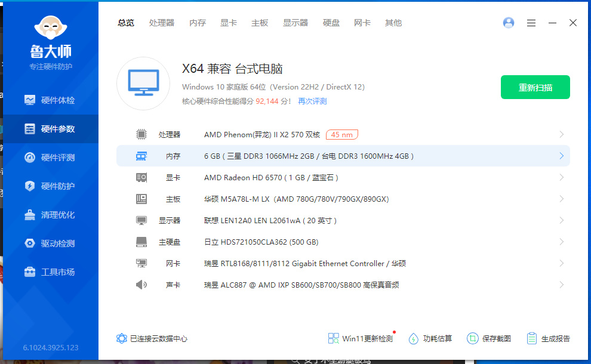Click the 显卡 graphics card icon
This screenshot has height=364, width=591.
coord(141,177)
